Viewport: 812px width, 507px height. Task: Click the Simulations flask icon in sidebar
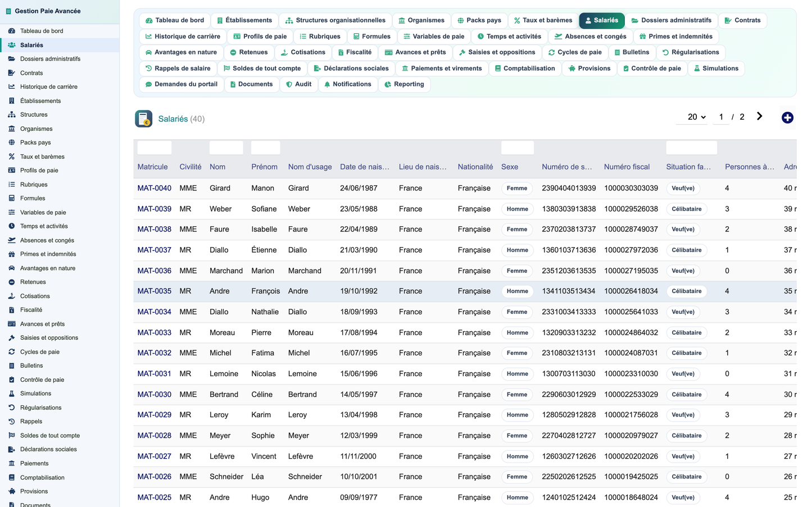pyautogui.click(x=12, y=394)
